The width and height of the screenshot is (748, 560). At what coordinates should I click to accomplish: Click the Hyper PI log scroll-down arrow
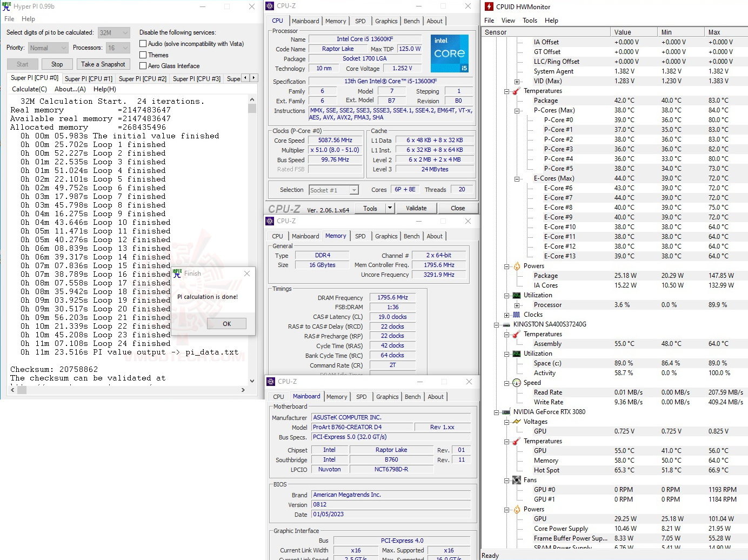pyautogui.click(x=252, y=381)
